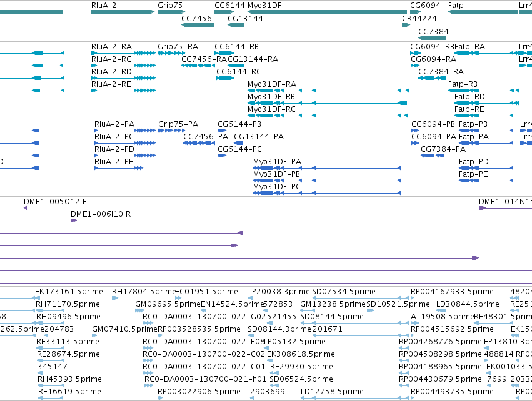Screen dimensions: 532x401
Task: Select EST RC0-DA0003-130700-022-C02
Action: point(148,360)
